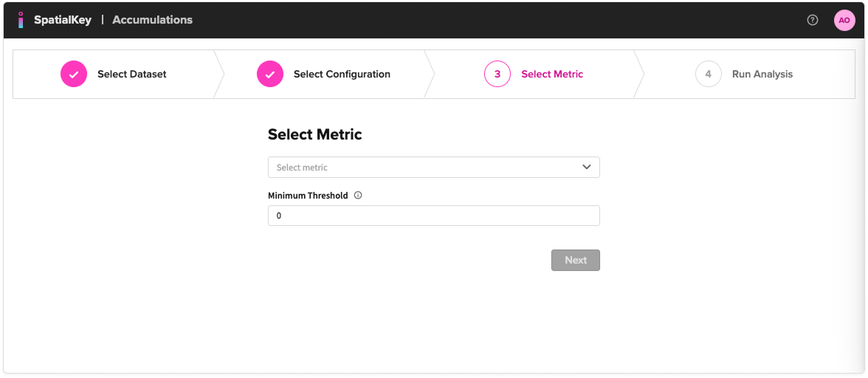Open the AO user avatar menu
The width and height of the screenshot is (868, 378).
(844, 20)
